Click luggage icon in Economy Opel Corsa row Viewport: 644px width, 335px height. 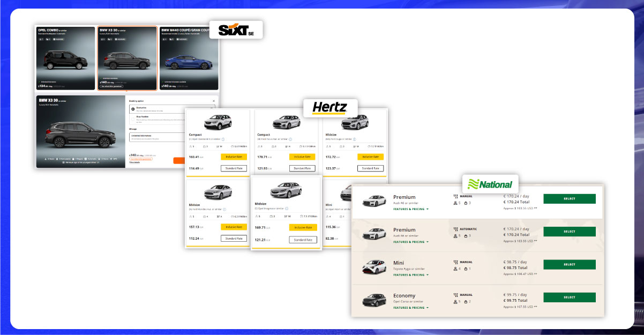click(x=466, y=302)
